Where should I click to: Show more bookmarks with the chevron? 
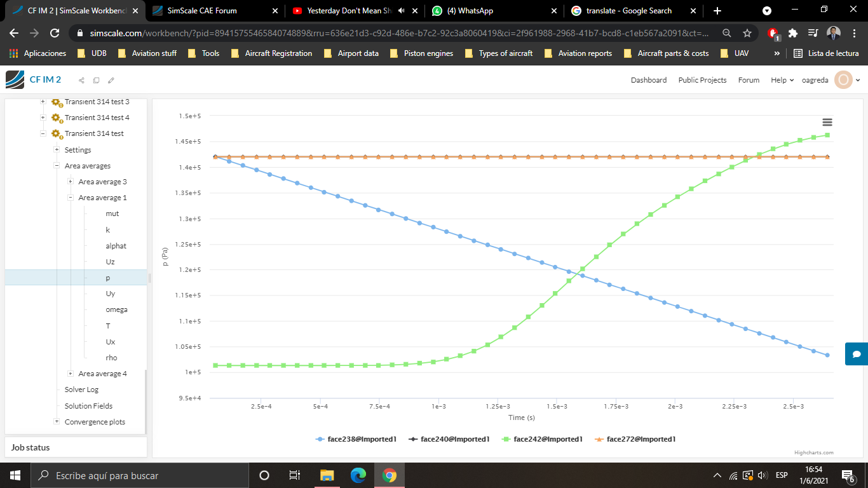pyautogui.click(x=776, y=53)
